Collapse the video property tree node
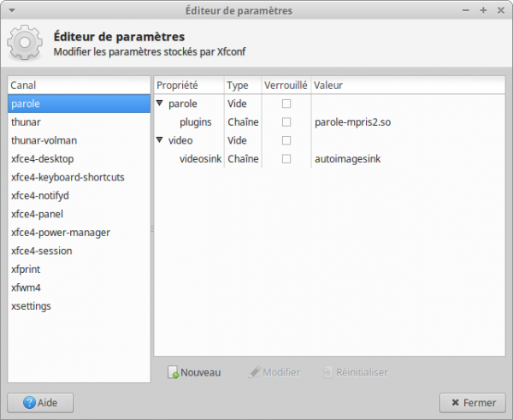 161,140
